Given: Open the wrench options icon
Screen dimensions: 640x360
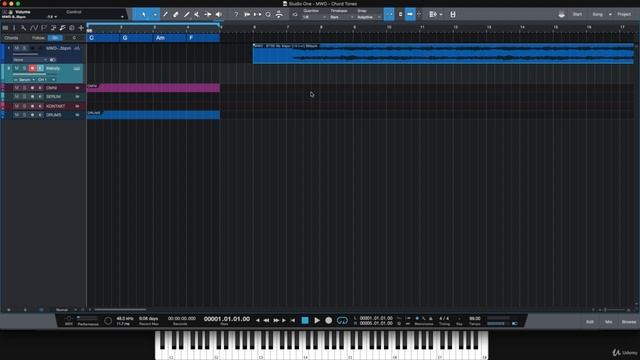Looking at the screenshot, I should point(24,28).
